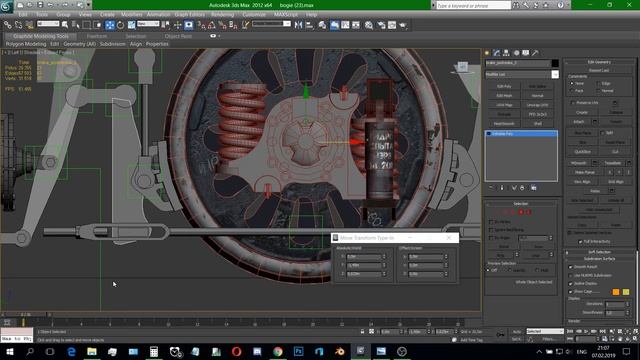This screenshot has height=360, width=640.
Task: Toggle the Isoline Display checkbox
Action: tap(570, 283)
